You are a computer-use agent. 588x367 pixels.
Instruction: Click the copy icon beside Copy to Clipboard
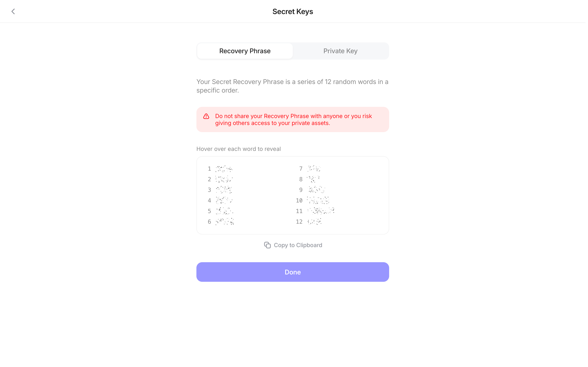pyautogui.click(x=268, y=246)
